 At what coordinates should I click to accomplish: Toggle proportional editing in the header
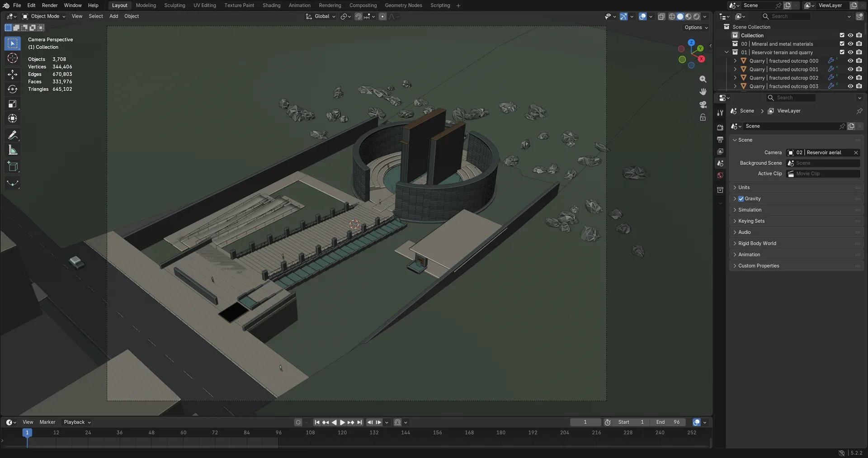coord(382,17)
